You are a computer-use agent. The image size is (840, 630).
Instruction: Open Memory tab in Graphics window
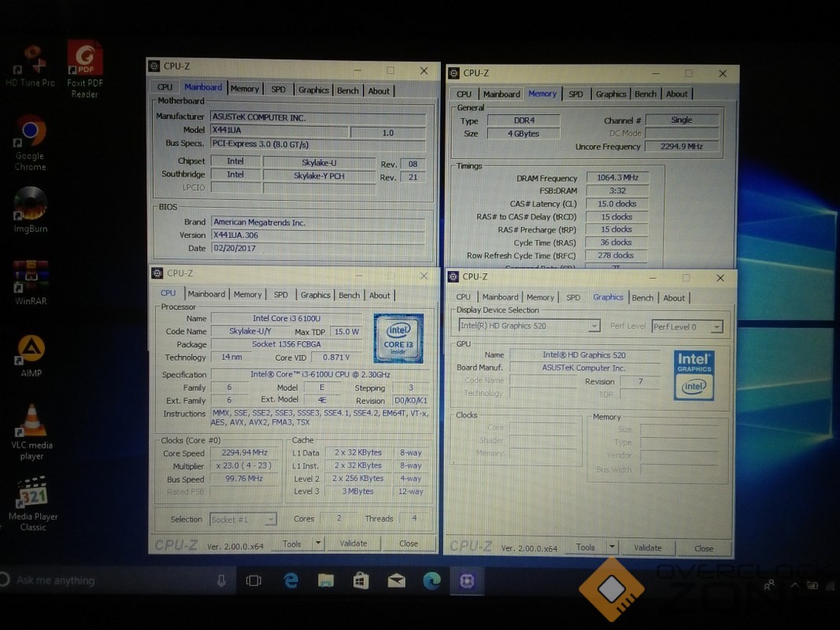coord(540,298)
